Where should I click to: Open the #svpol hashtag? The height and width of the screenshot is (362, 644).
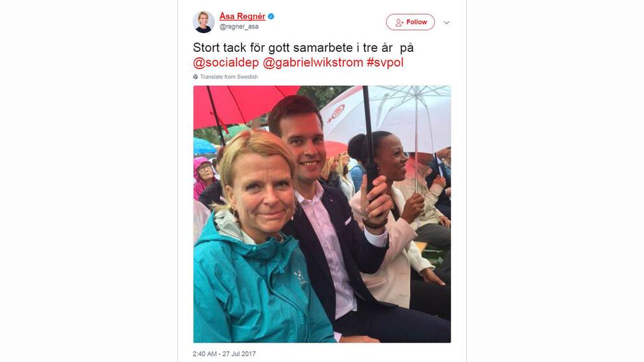point(385,62)
